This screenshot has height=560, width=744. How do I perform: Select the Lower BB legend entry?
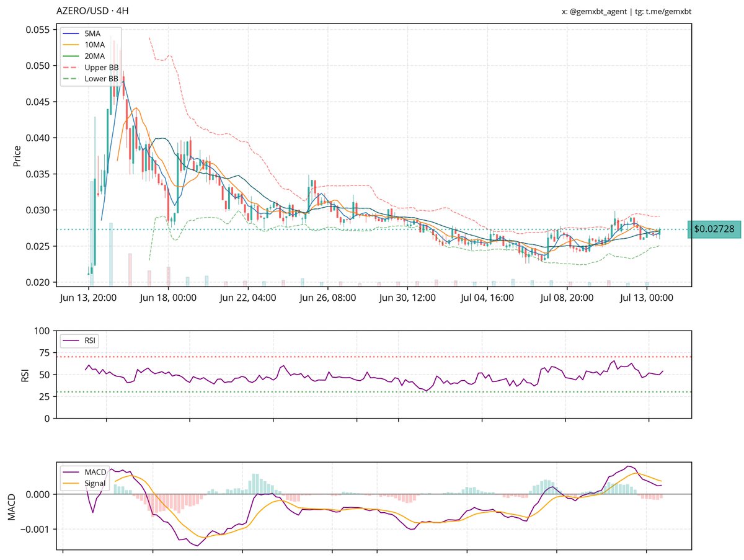[x=91, y=78]
